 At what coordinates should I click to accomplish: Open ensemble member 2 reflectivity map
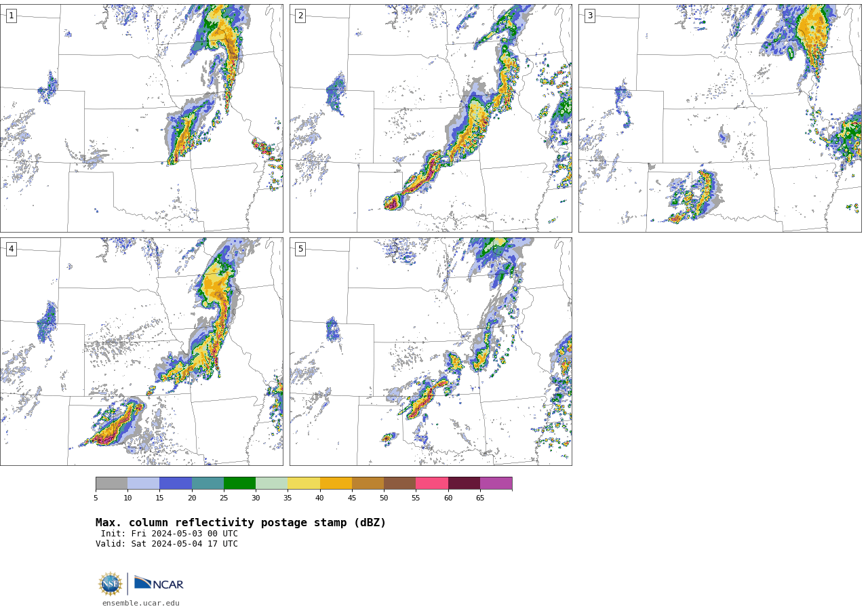click(x=431, y=118)
